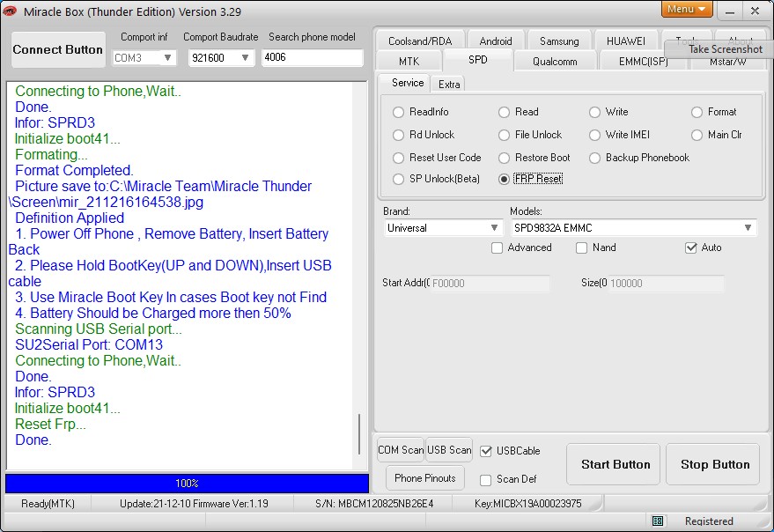774x532 pixels.
Task: Select the ReadInfo radio option
Action: tap(398, 112)
